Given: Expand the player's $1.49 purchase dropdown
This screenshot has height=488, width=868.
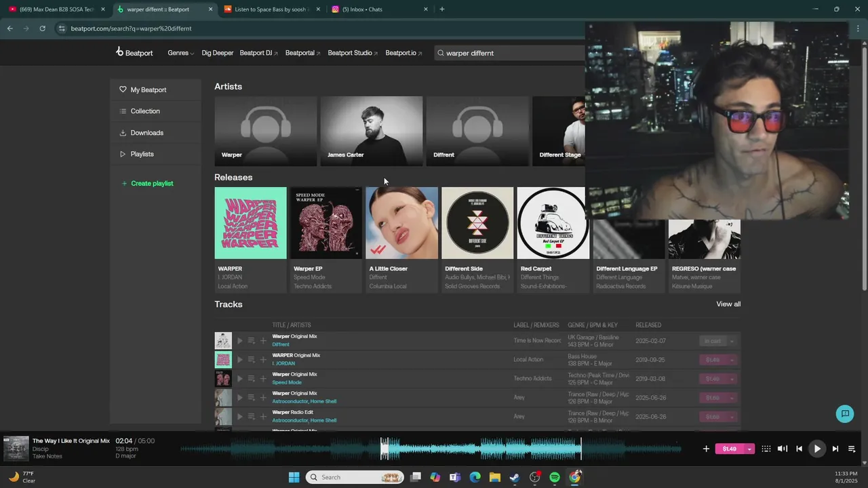Looking at the screenshot, I should tap(749, 449).
